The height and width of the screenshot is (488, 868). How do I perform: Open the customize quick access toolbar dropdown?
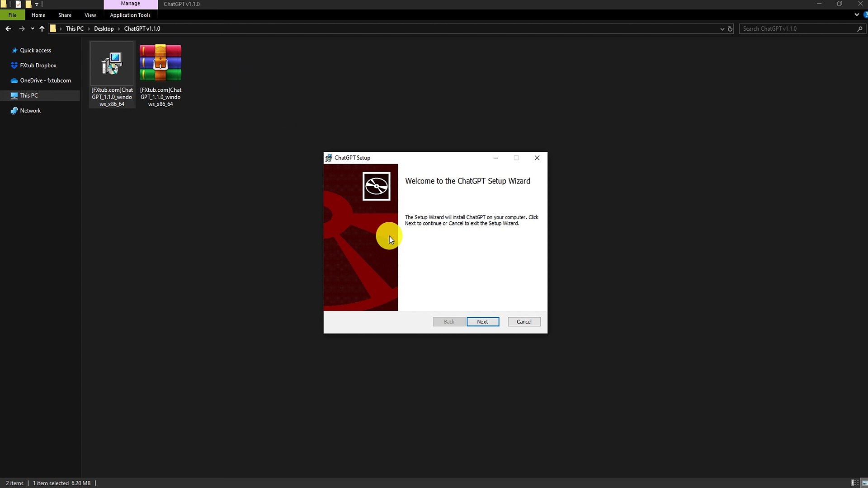tap(37, 4)
